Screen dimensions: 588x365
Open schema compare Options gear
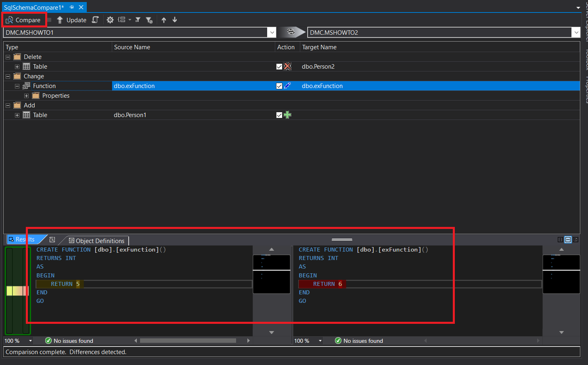110,20
